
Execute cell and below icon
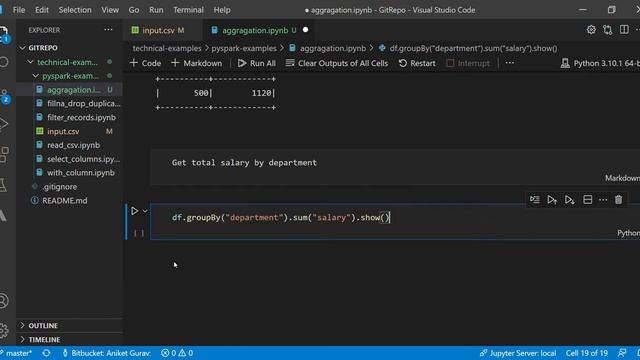[569, 200]
